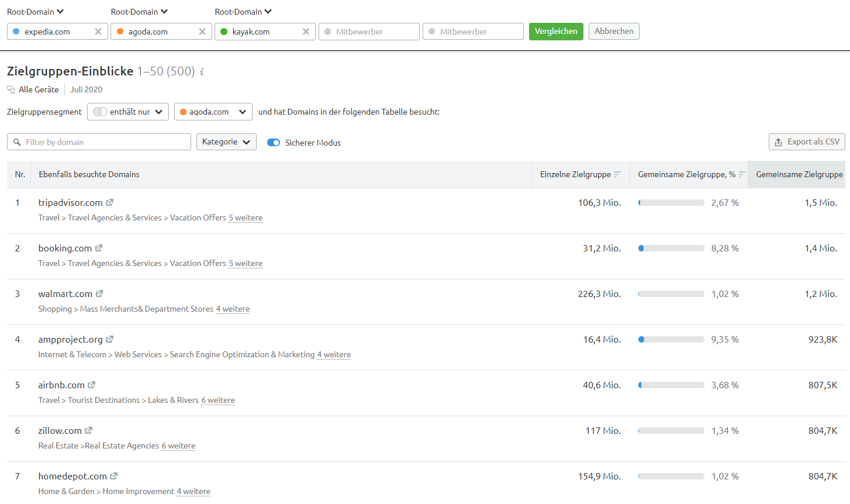Expand '4 weitere' categories for homedepot.com
The height and width of the screenshot is (504, 850).
click(x=194, y=491)
